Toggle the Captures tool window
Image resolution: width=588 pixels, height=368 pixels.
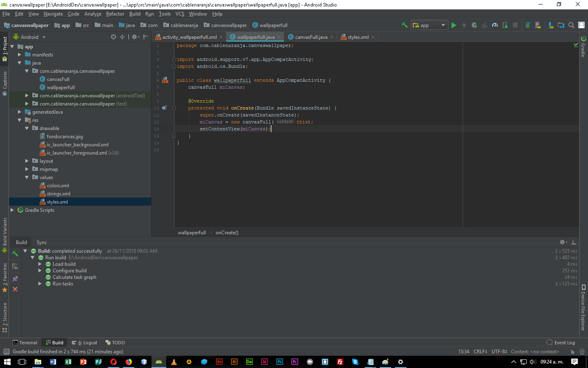4,83
